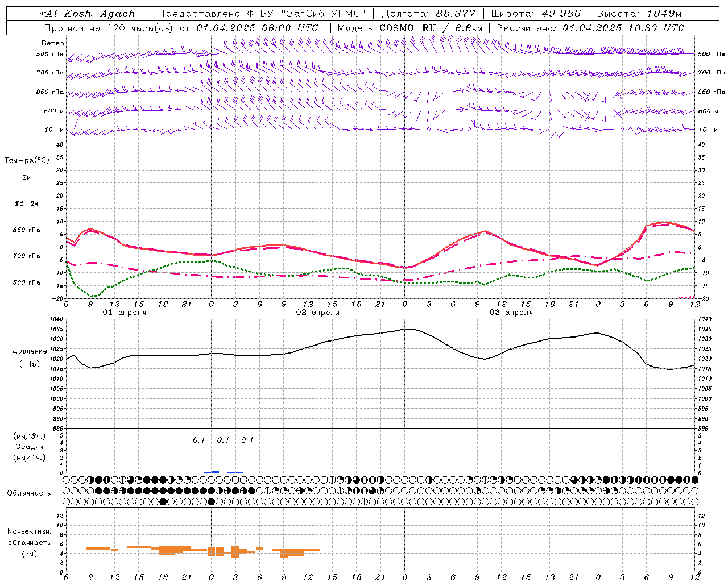The width and height of the screenshot is (728, 582).
Task: Click the Конвективн. label text
Action: pyautogui.click(x=29, y=531)
